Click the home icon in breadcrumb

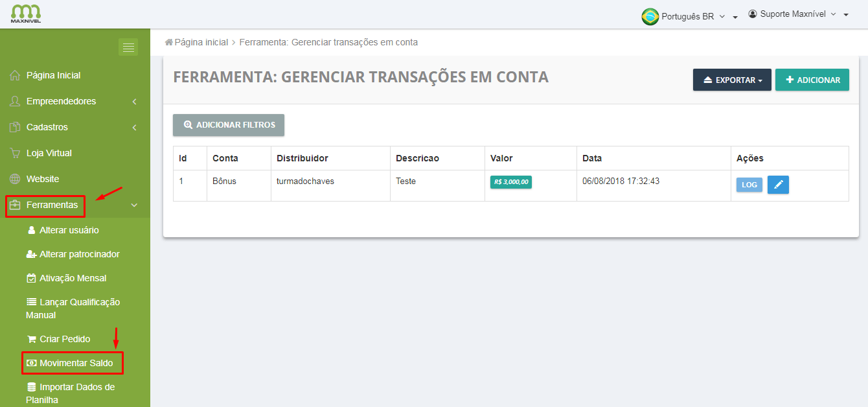[x=169, y=42]
